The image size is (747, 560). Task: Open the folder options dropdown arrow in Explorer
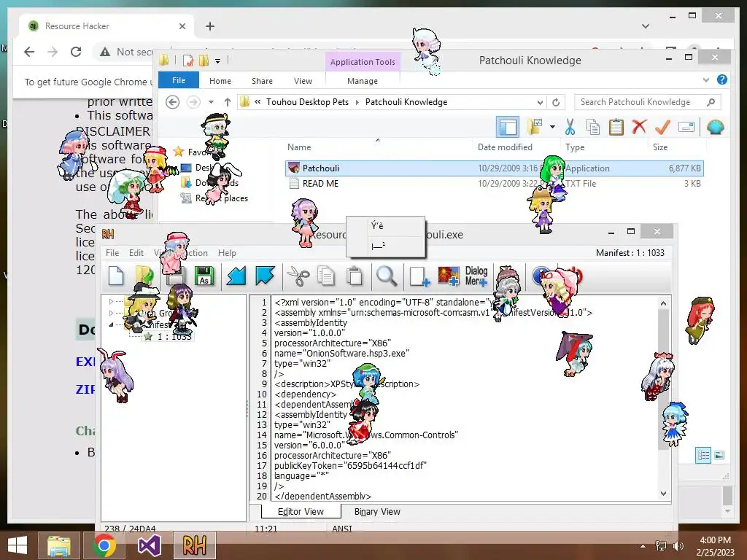pyautogui.click(x=553, y=127)
